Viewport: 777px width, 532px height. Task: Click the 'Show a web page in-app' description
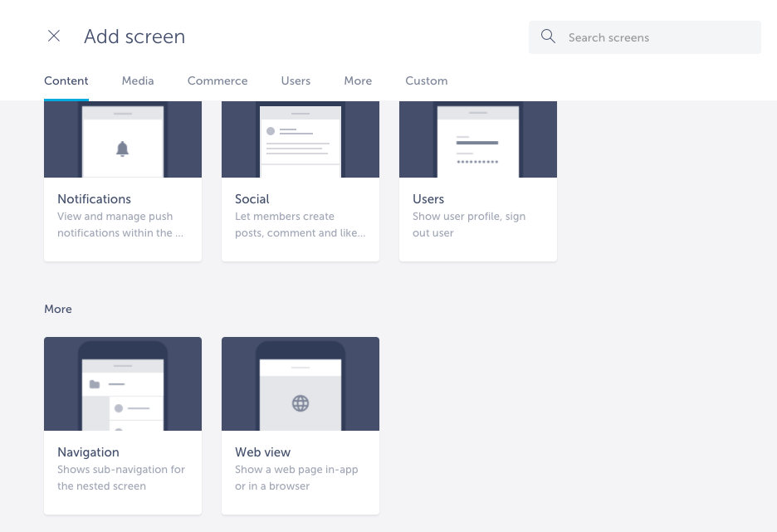296,477
